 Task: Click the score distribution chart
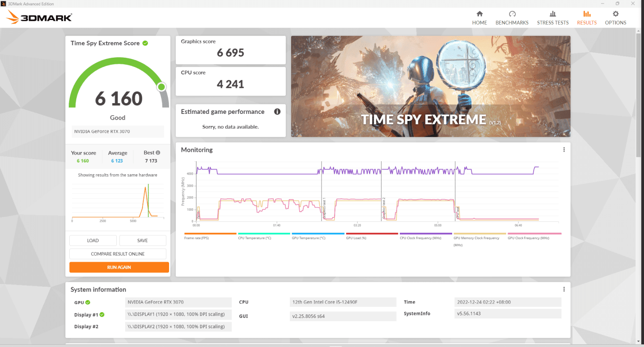pyautogui.click(x=118, y=202)
